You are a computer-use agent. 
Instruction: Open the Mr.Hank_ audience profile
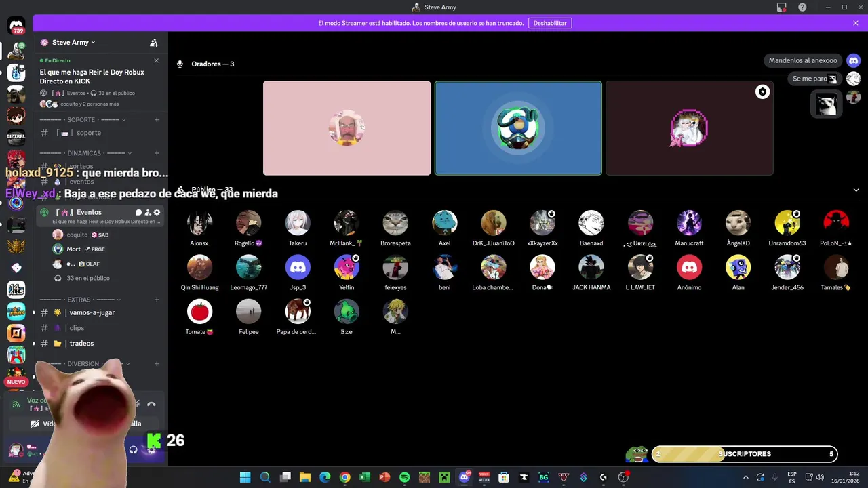347,223
